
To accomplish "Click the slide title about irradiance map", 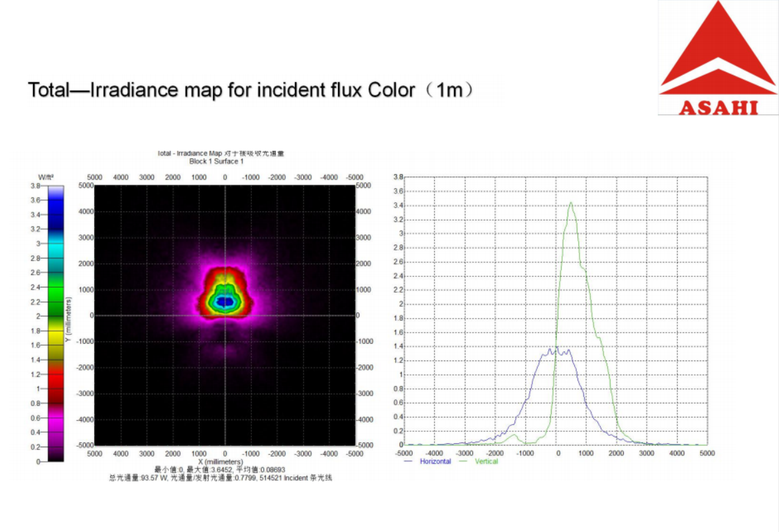I will pos(251,89).
